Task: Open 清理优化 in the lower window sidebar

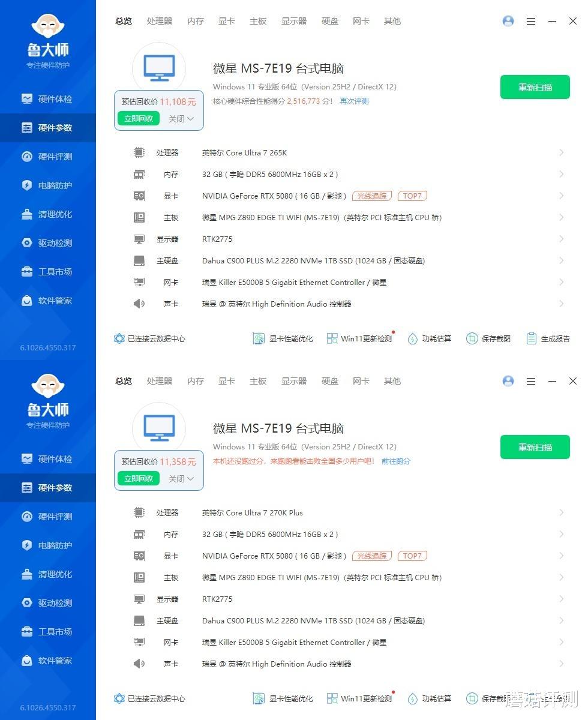Action: [x=47, y=574]
